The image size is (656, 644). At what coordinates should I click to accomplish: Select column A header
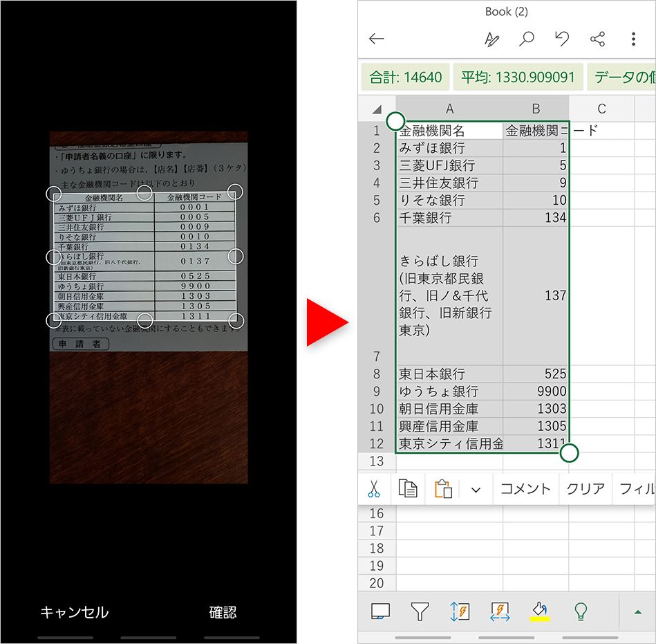(x=450, y=109)
